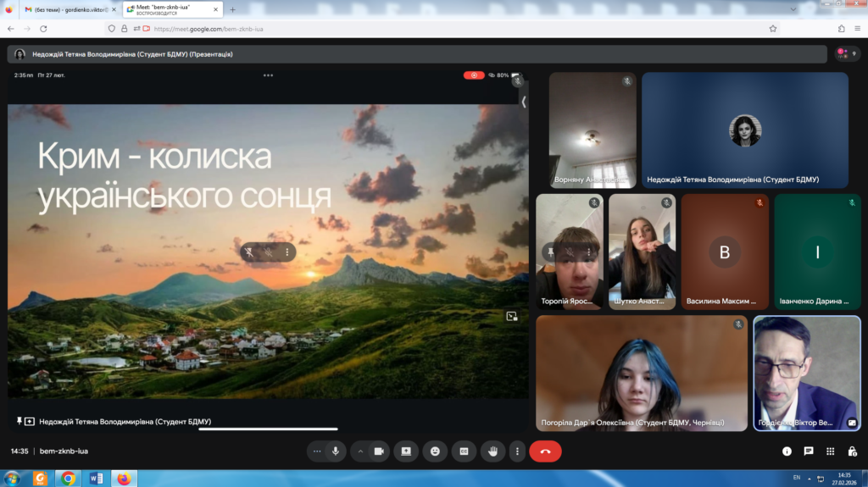
Task: Open the activities grid icon
Action: 831,451
